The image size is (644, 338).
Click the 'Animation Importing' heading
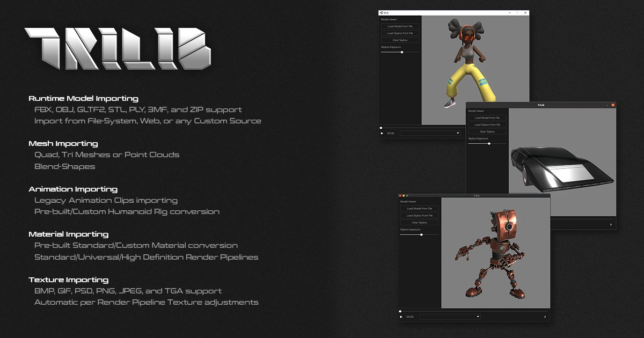(73, 189)
